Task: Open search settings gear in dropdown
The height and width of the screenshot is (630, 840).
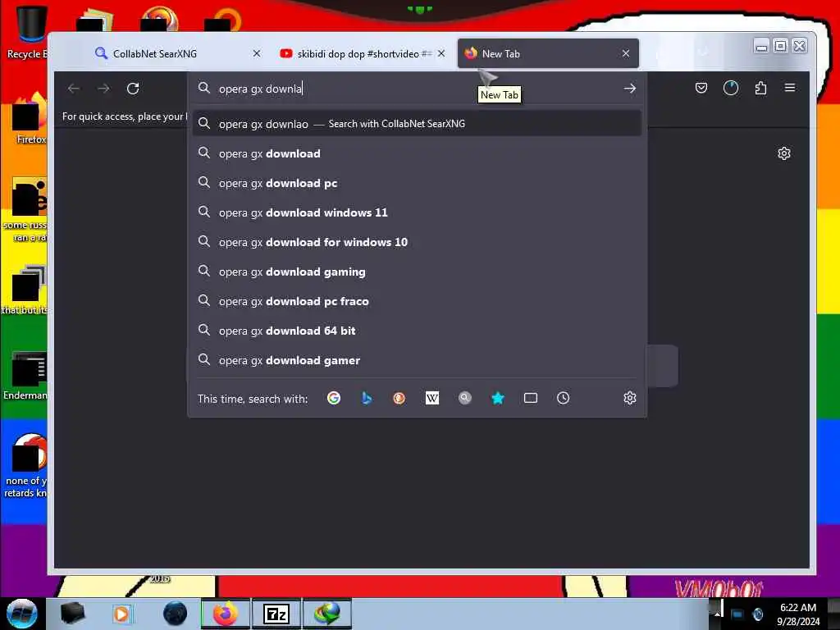Action: click(629, 398)
